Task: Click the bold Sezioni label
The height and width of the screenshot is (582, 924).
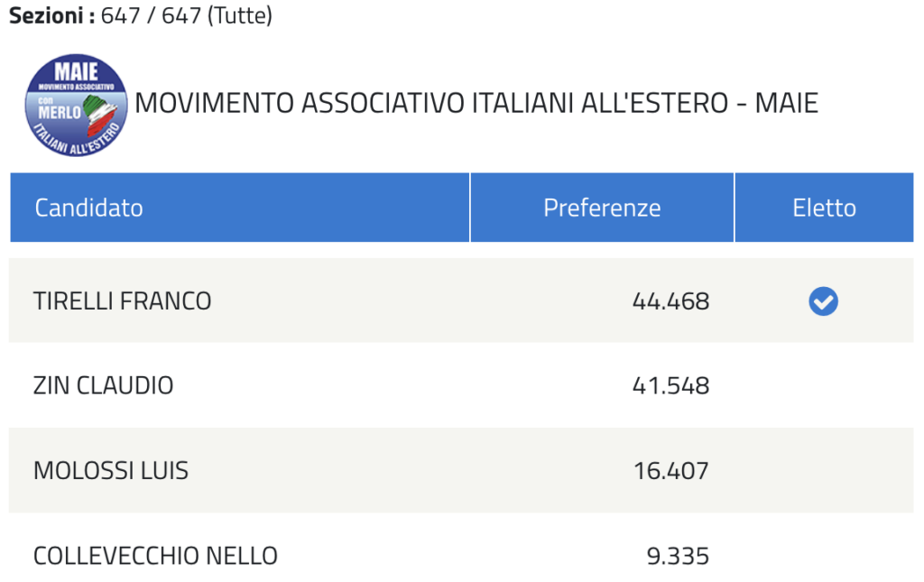Action: coord(51,15)
